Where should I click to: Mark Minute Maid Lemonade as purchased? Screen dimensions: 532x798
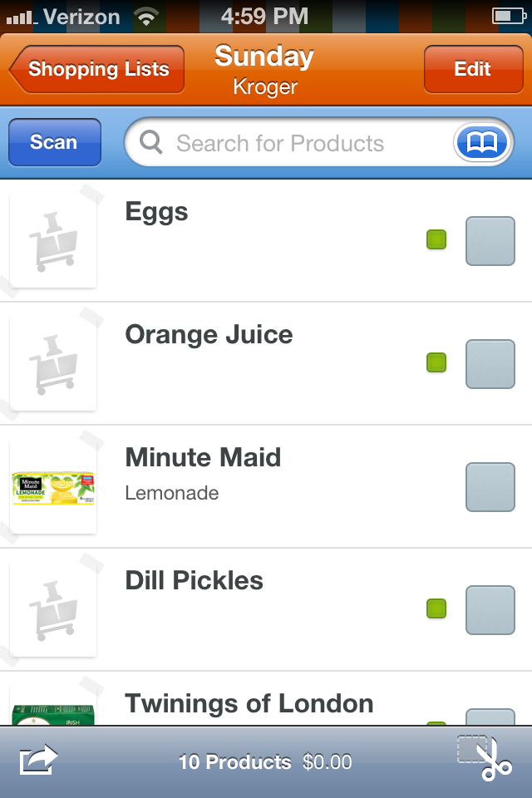coord(490,487)
